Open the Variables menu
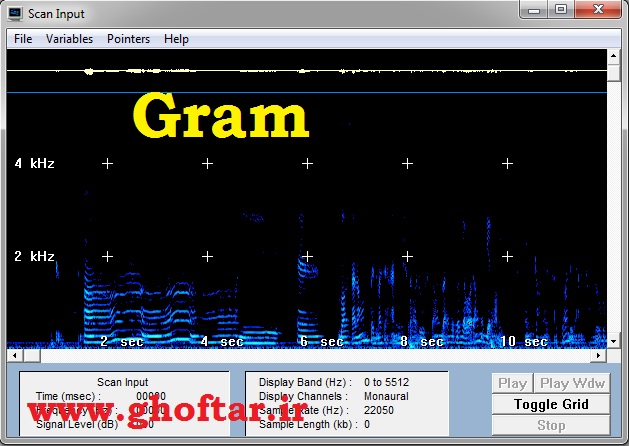Viewport: 629px width, 446px height. (69, 39)
